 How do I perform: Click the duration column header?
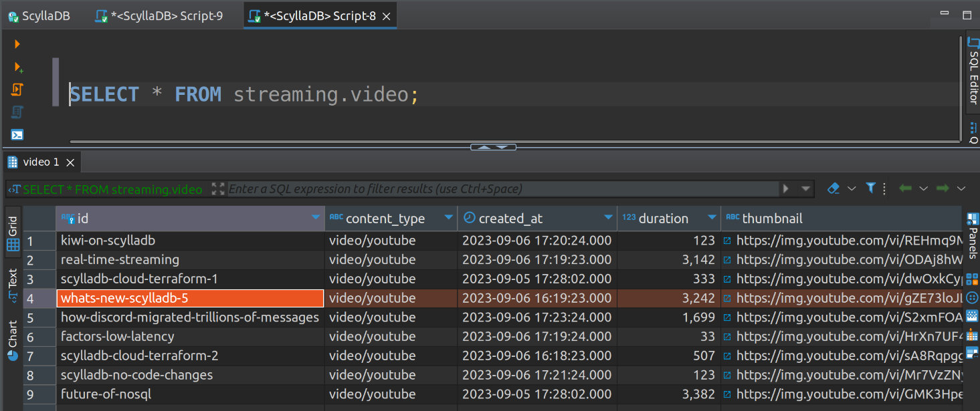pyautogui.click(x=669, y=219)
